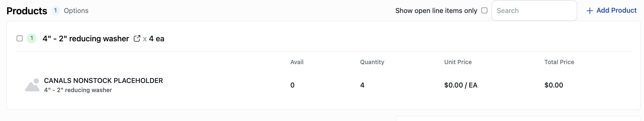644x121 pixels.
Task: Click the Quantity column header
Action: [372, 62]
